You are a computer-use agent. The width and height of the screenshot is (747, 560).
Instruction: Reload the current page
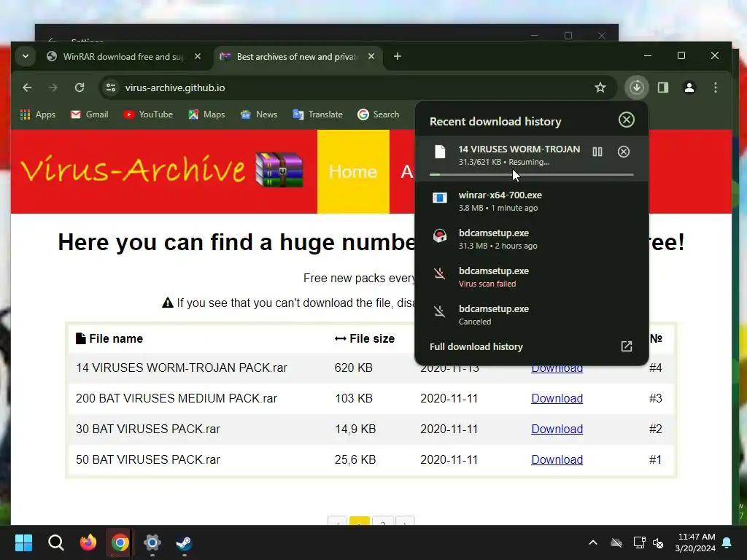pyautogui.click(x=80, y=87)
